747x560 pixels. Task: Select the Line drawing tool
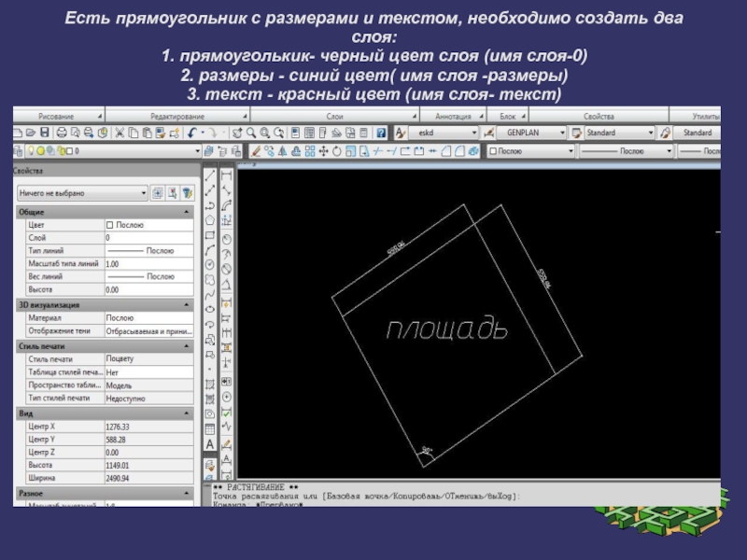click(x=209, y=175)
